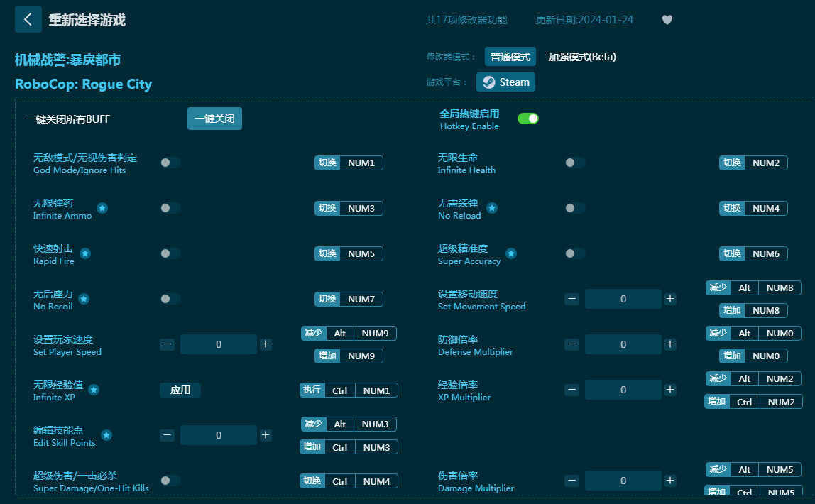The width and height of the screenshot is (815, 504).
Task: Click the Ctrl NUM2 increase XP multiplier hotkey
Action: coord(753,402)
